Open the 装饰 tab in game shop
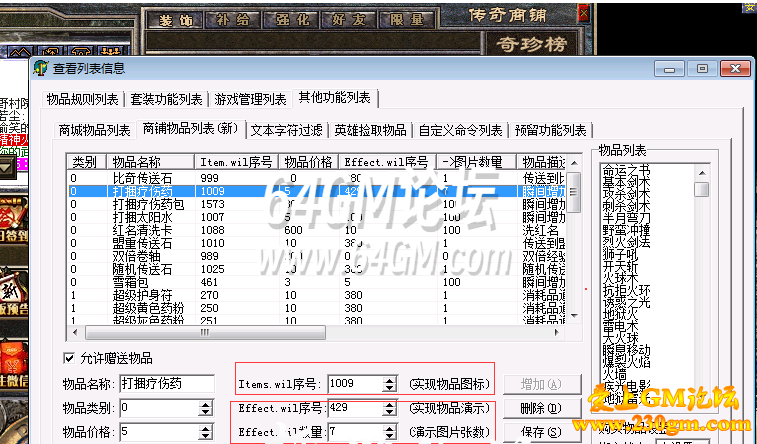The image size is (757, 444). point(175,20)
